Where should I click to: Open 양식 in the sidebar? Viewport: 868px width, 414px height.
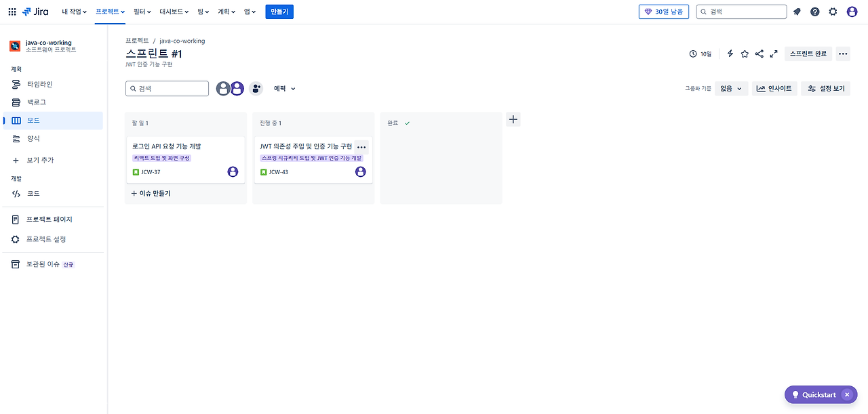click(53, 138)
